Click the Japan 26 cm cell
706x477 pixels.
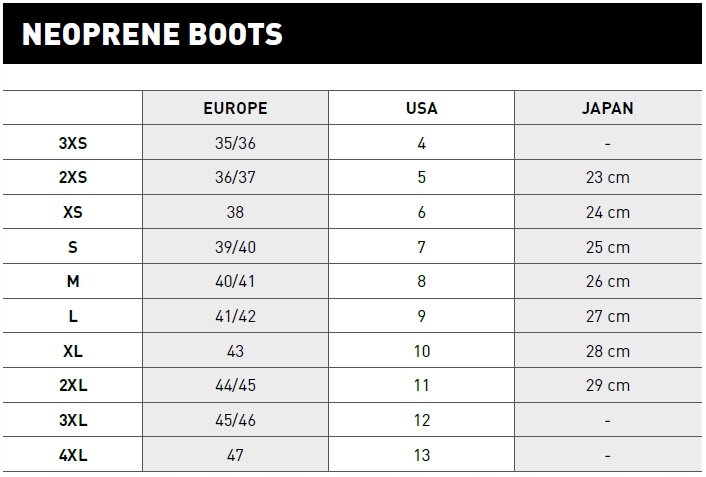[607, 282]
